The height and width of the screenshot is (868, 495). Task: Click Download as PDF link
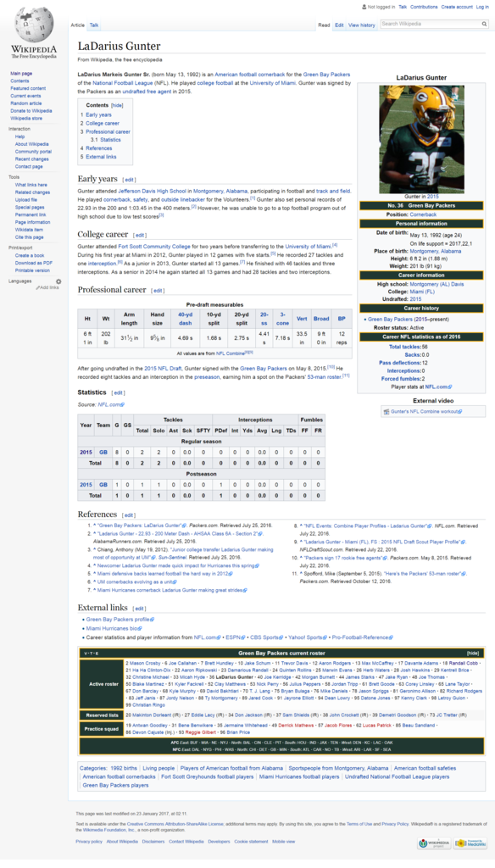tap(34, 263)
